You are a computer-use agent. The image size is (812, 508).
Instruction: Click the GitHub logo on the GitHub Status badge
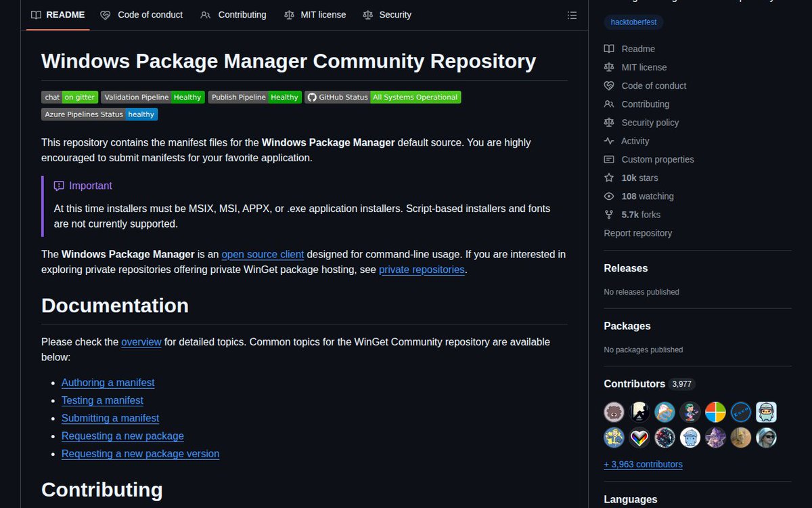point(311,97)
